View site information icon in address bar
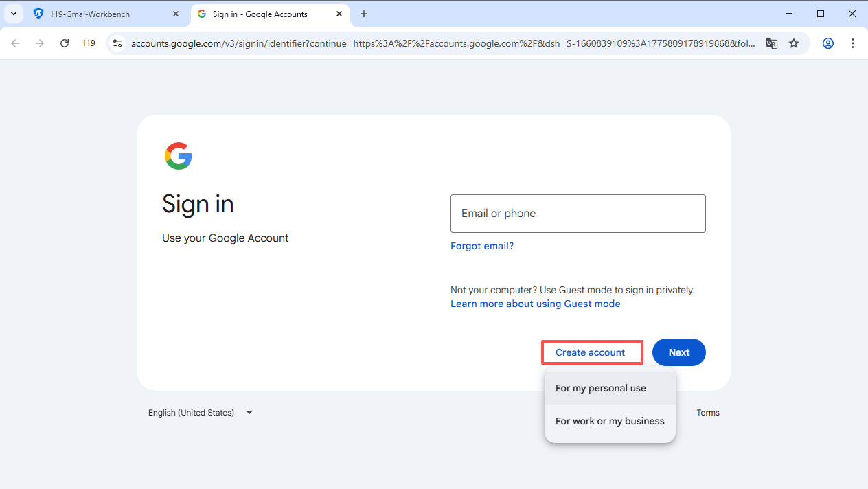The width and height of the screenshot is (868, 489). pos(117,43)
